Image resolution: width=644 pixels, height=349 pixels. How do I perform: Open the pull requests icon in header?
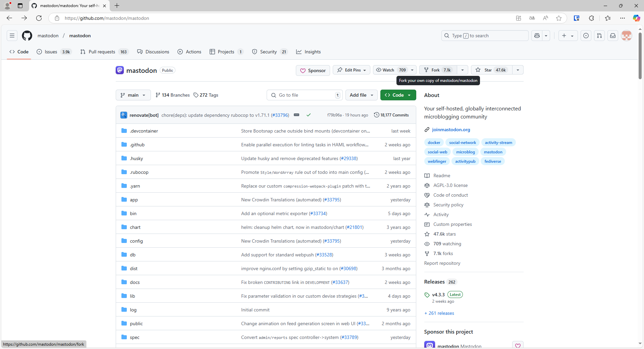pyautogui.click(x=599, y=36)
